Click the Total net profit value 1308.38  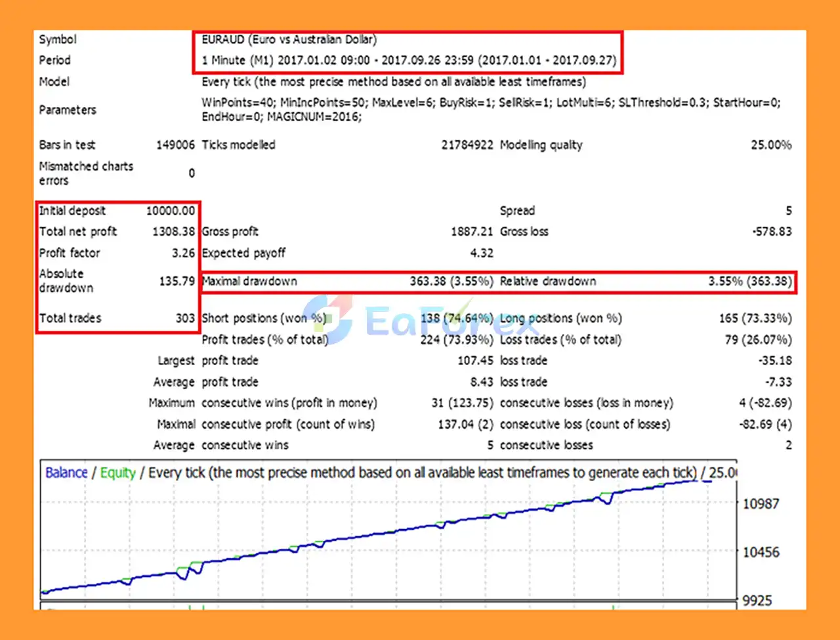pyautogui.click(x=173, y=231)
